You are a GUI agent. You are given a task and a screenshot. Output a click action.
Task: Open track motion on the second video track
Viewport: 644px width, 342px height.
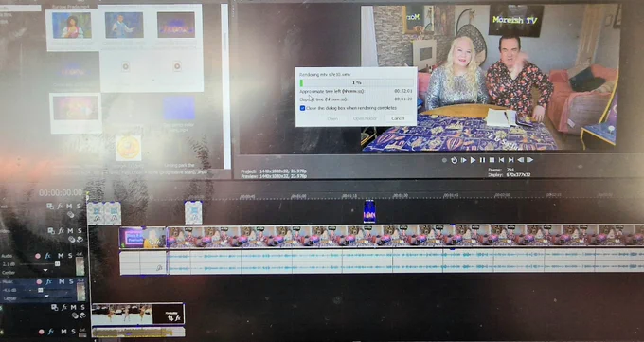[51, 231]
